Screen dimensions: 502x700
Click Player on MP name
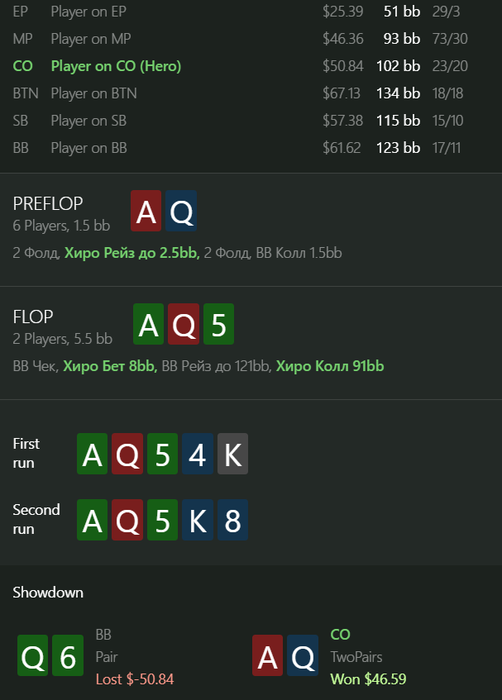point(91,39)
